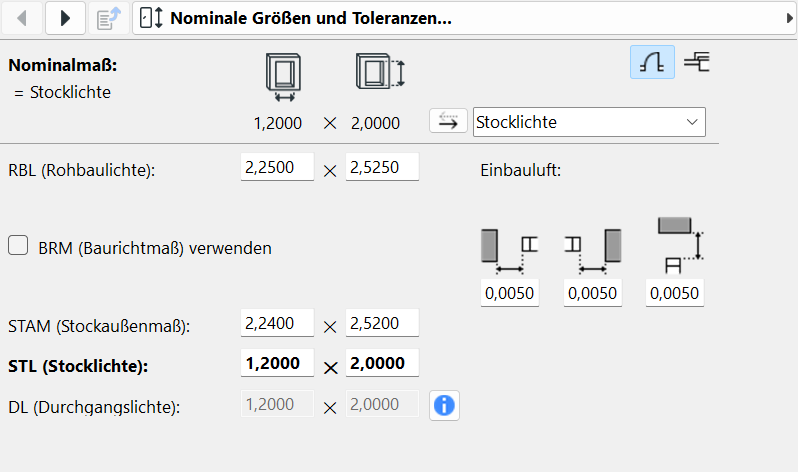Click the STL height field 2,0000

click(x=382, y=364)
